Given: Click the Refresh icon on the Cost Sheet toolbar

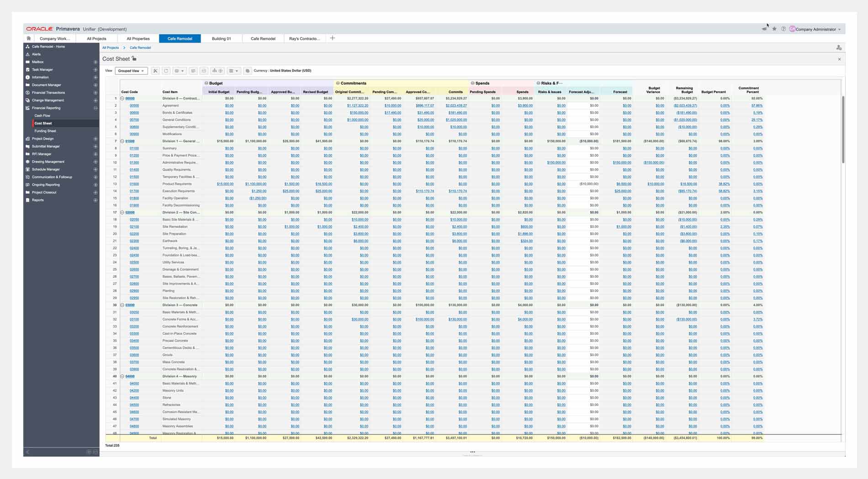Looking at the screenshot, I should (165, 71).
